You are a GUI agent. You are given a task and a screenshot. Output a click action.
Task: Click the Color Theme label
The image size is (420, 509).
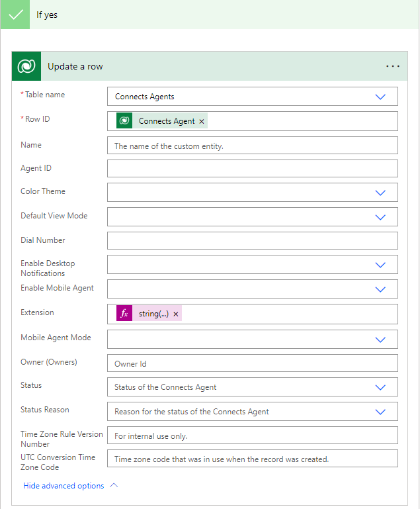click(43, 191)
